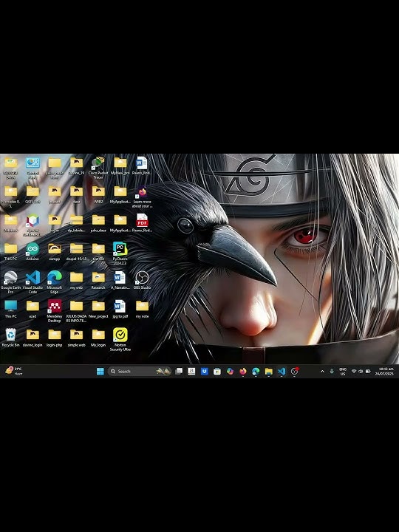399x532 pixels.
Task: Open Task View from the taskbar
Action: [x=179, y=371]
